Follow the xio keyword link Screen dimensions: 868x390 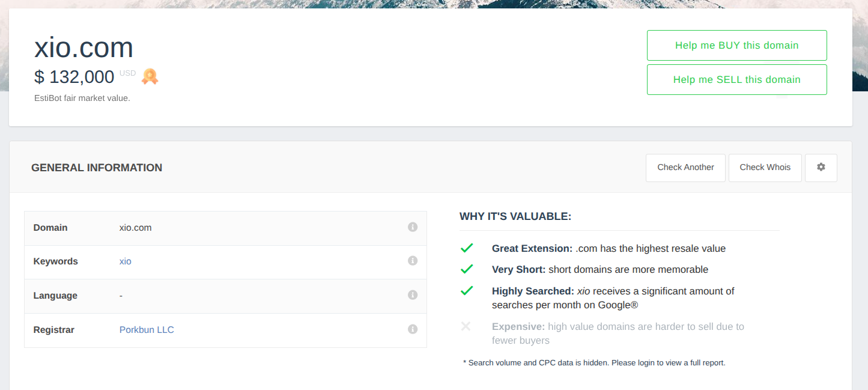125,261
